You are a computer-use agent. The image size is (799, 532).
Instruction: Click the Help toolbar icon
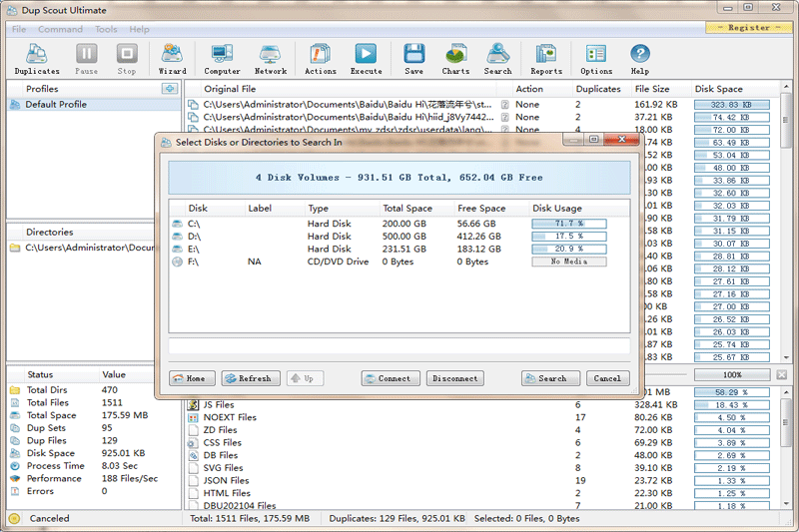point(640,59)
